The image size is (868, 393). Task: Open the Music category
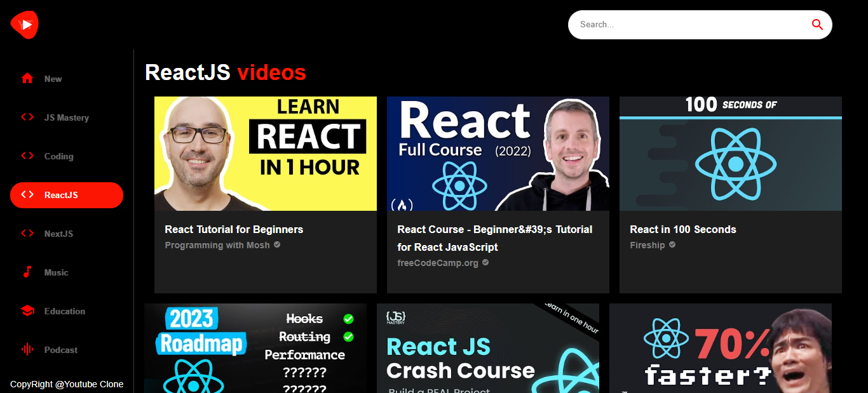pos(57,272)
